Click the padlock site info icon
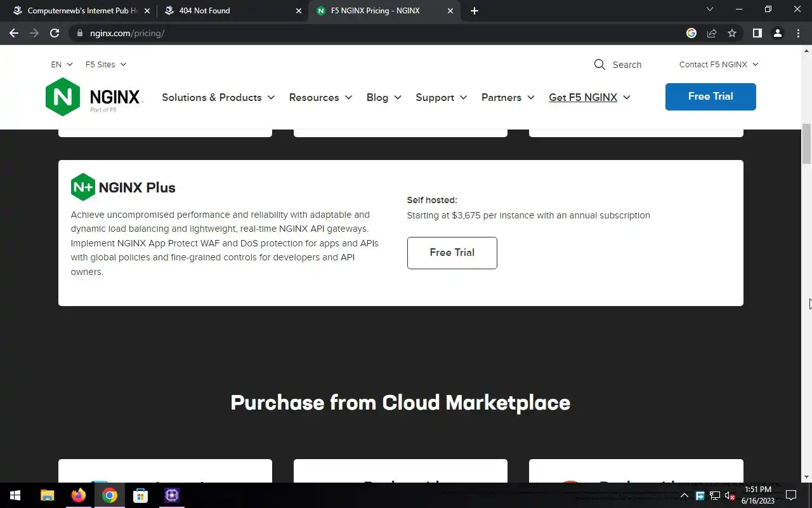The width and height of the screenshot is (812, 508). pyautogui.click(x=79, y=33)
